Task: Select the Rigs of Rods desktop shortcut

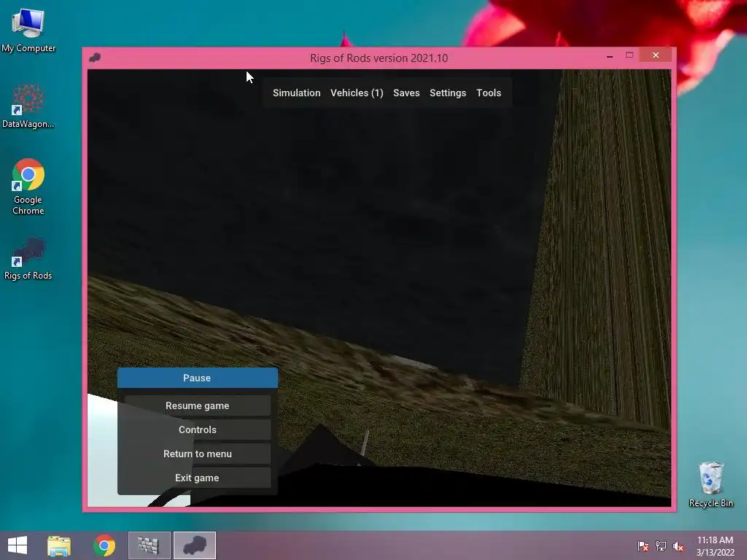Action: [x=28, y=259]
